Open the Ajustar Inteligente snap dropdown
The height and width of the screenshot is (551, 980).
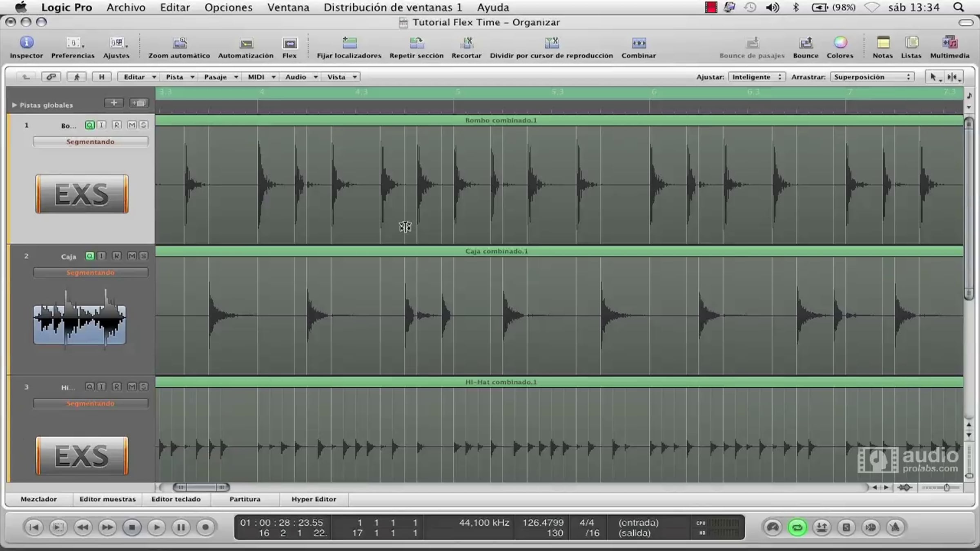(x=756, y=77)
